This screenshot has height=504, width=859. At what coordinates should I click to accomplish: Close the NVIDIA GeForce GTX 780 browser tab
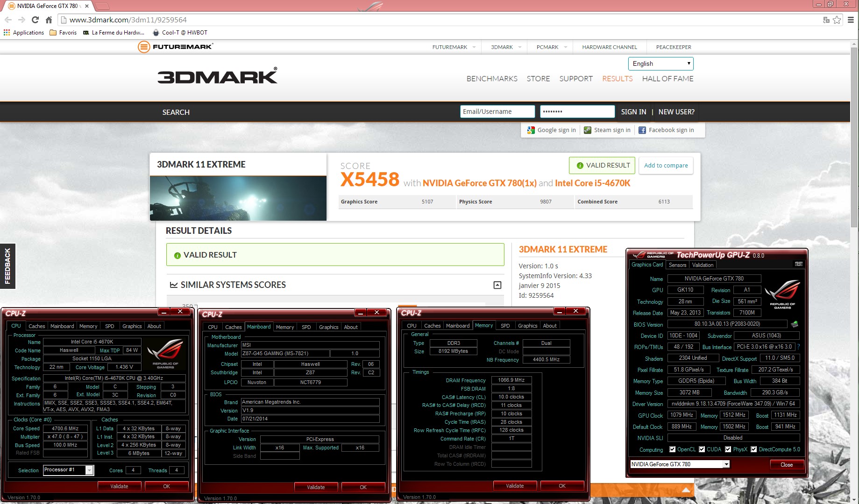[87, 6]
